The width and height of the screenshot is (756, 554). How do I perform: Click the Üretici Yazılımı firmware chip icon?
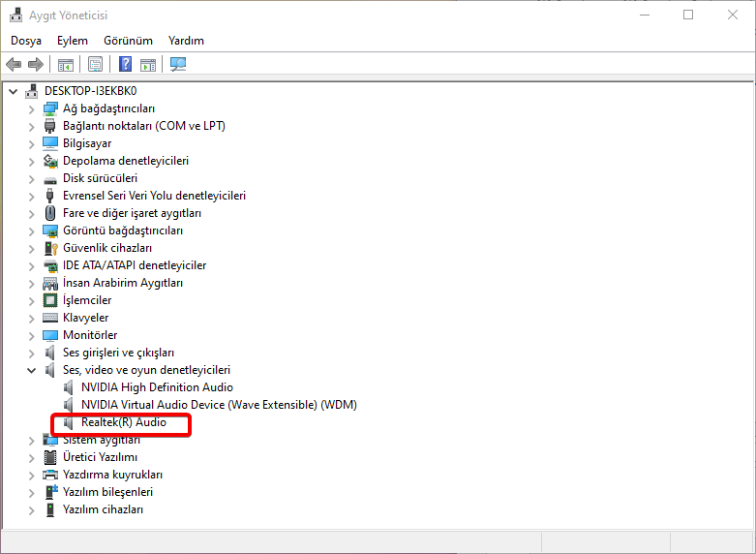click(x=50, y=457)
